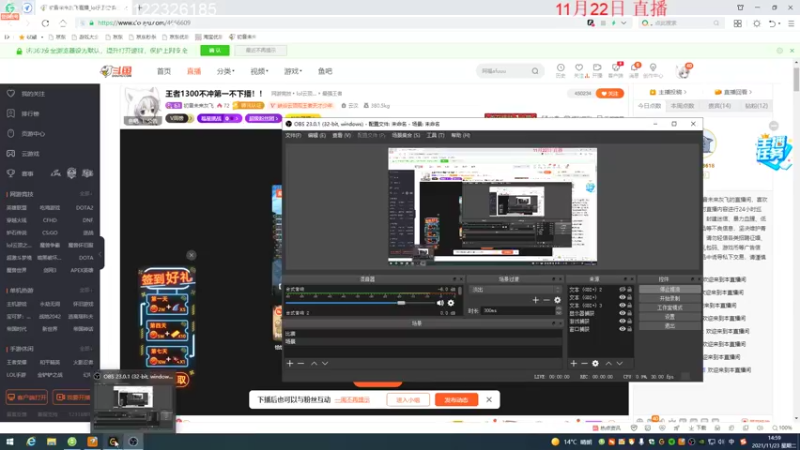Hide the 游戏捕获 source

point(622,321)
